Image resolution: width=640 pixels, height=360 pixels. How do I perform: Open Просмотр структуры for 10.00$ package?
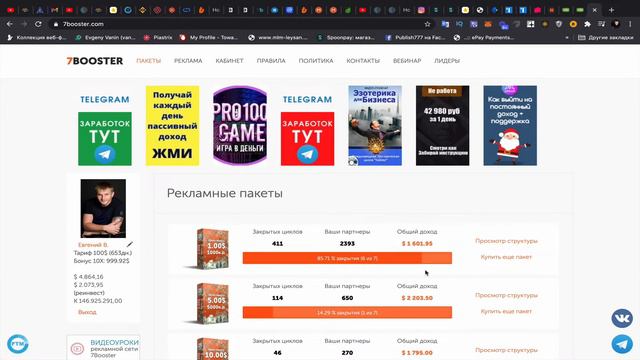(x=506, y=350)
